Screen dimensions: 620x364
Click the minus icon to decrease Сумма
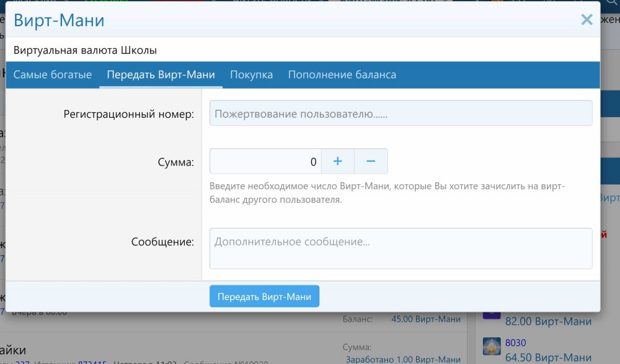pos(371,161)
